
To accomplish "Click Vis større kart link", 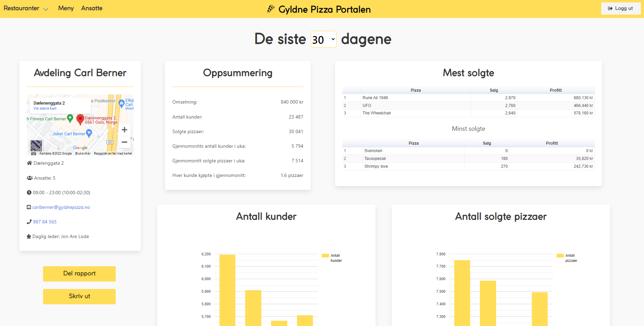I will click(45, 109).
